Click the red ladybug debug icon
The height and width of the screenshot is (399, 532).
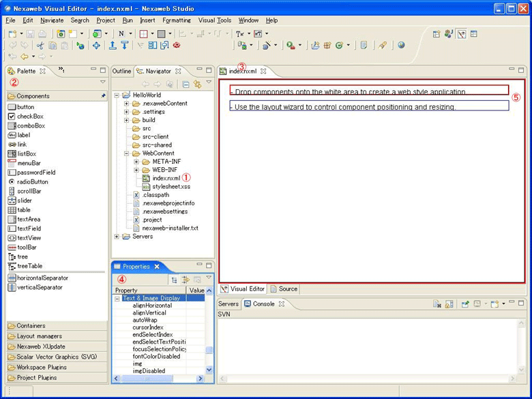[x=177, y=45]
